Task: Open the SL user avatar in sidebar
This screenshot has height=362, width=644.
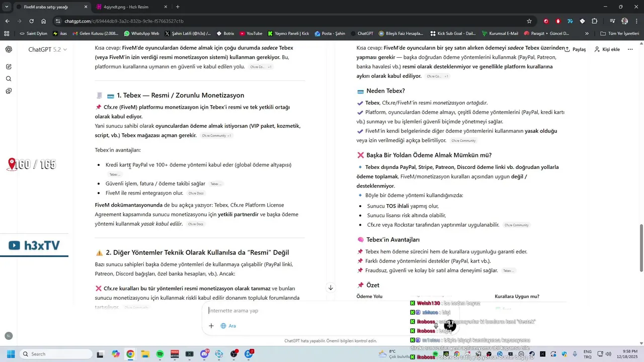Action: click(x=9, y=336)
